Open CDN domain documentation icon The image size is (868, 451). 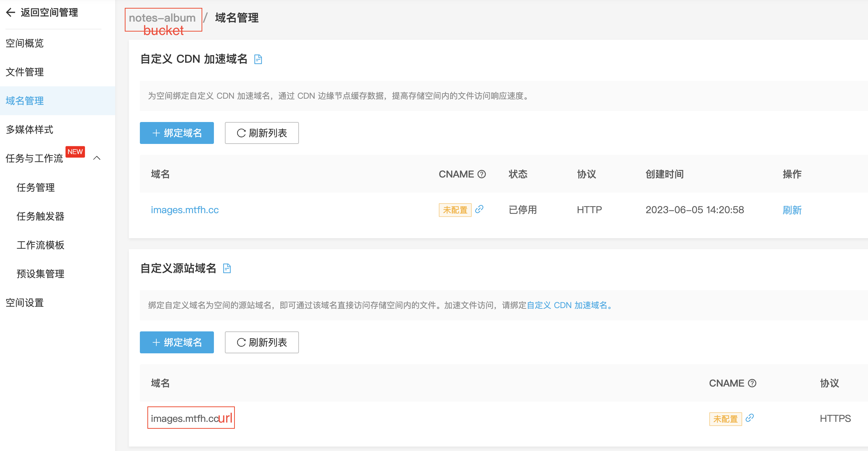[258, 59]
